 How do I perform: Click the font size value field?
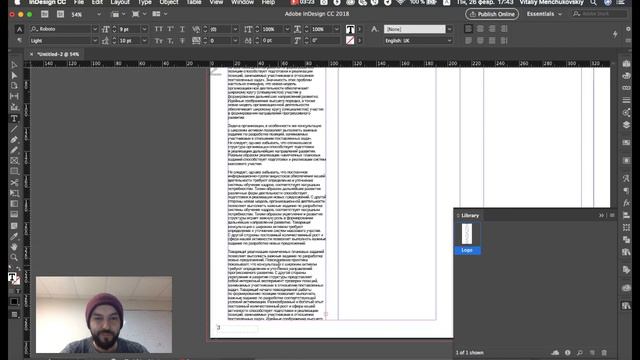click(x=129, y=29)
